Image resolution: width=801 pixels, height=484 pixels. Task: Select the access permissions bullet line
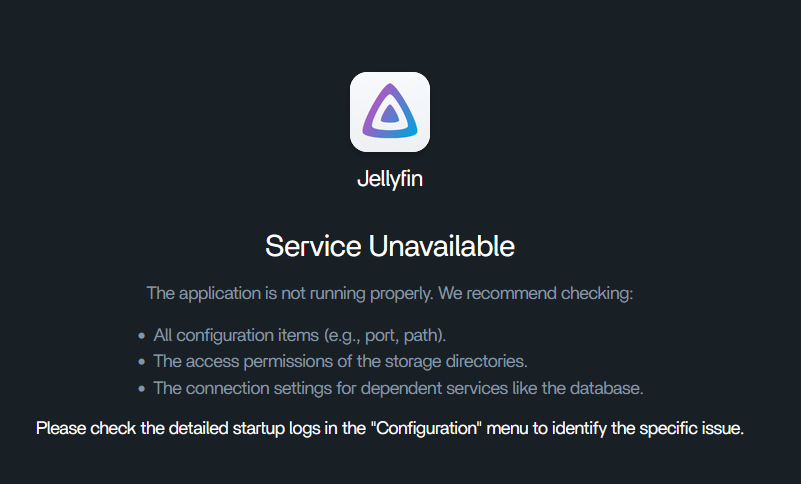[340, 361]
